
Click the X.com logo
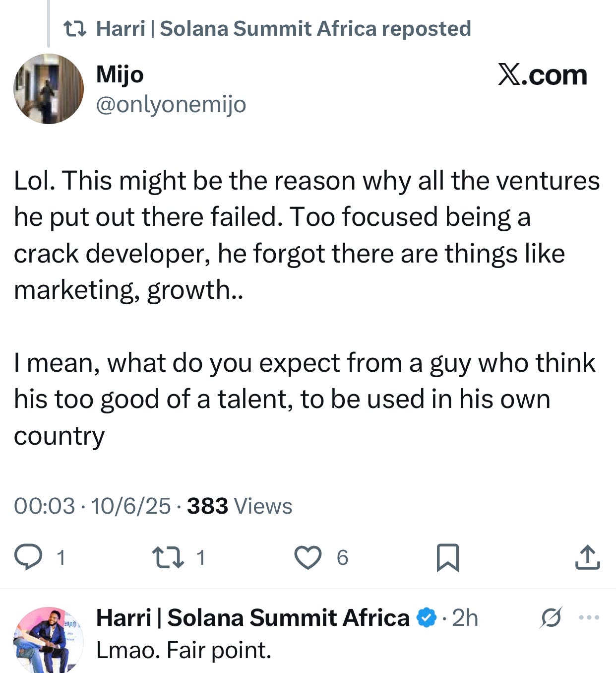(x=543, y=75)
